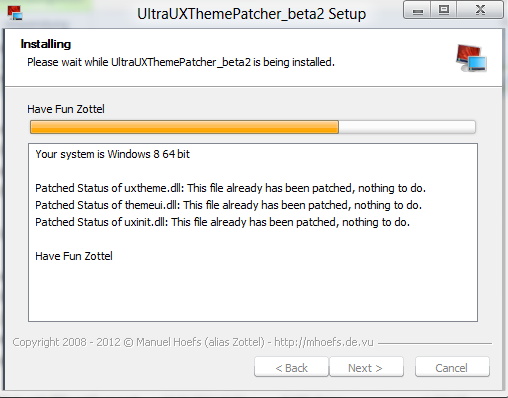Click the 'Installing' header title

[x=46, y=44]
